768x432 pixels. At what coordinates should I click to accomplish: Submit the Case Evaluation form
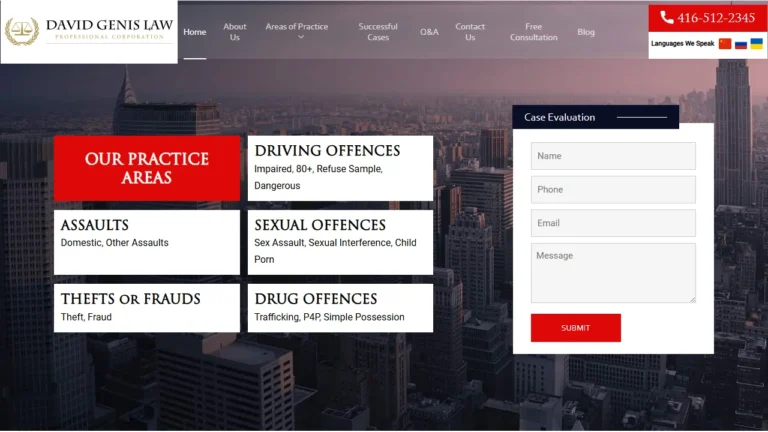(576, 328)
